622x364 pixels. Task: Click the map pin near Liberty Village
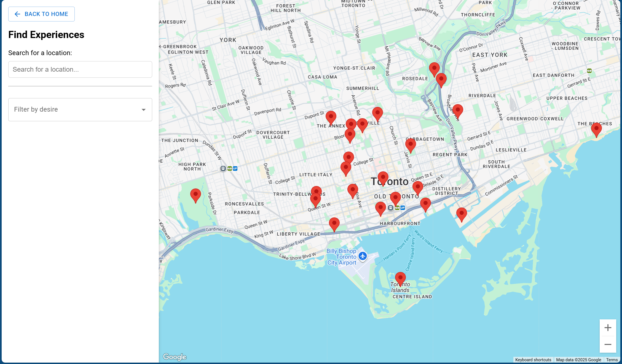(x=334, y=224)
